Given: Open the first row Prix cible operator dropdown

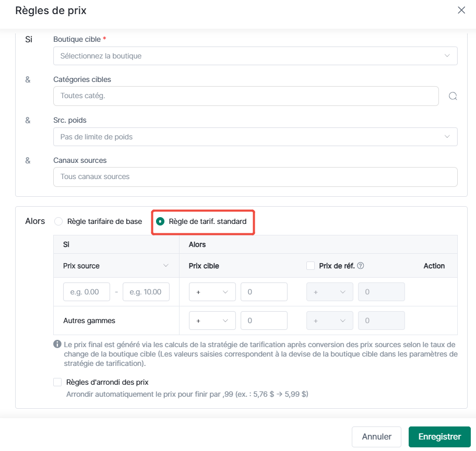Looking at the screenshot, I should point(212,292).
